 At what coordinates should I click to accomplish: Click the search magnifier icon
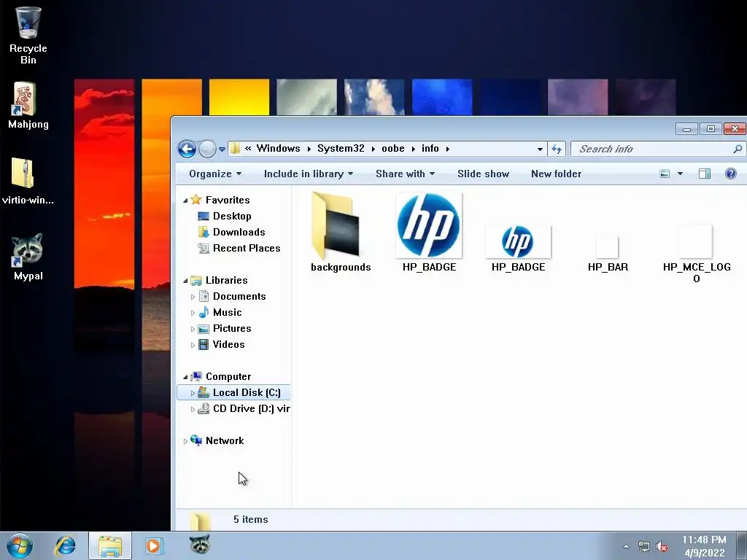[738, 149]
